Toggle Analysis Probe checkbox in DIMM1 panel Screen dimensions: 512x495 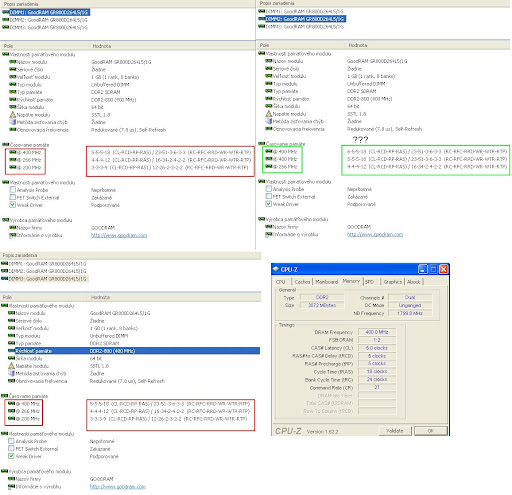13,190
